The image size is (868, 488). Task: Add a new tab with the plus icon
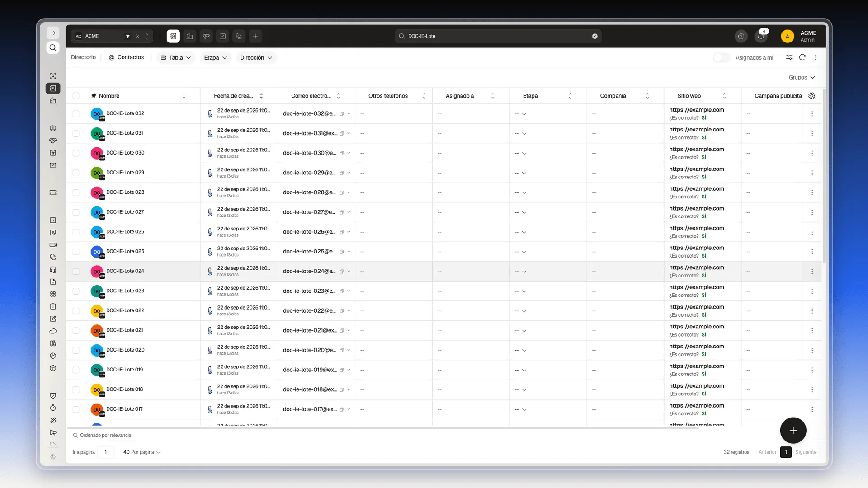(255, 36)
